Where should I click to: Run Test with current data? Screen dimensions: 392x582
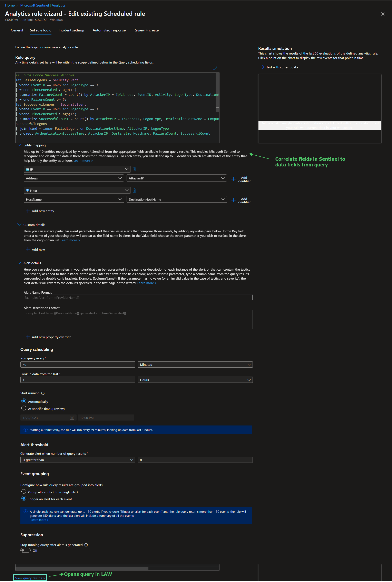point(279,67)
